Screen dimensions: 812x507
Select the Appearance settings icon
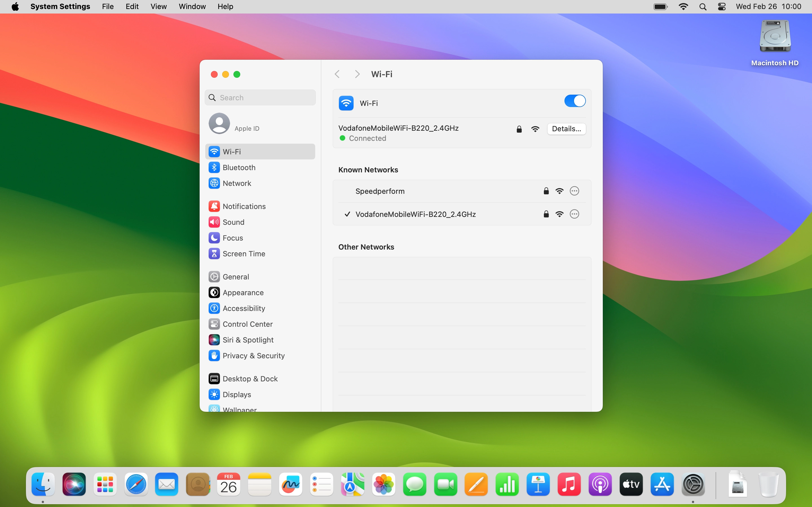(243, 292)
